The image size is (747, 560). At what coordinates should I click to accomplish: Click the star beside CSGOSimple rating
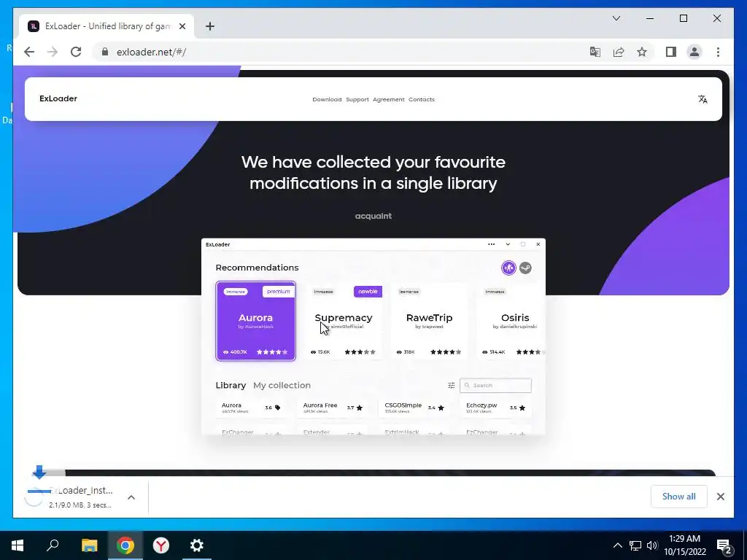441,408
